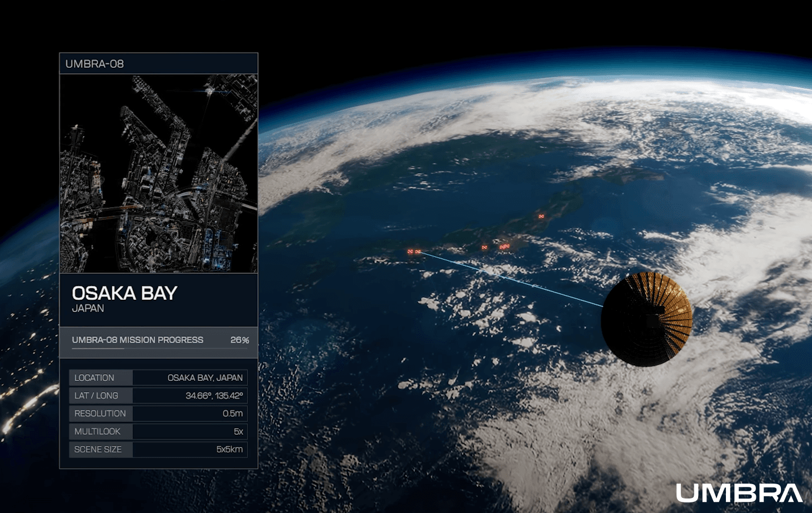Click the northernmost red target marker on Japan
The width and height of the screenshot is (812, 513).
pyautogui.click(x=541, y=216)
